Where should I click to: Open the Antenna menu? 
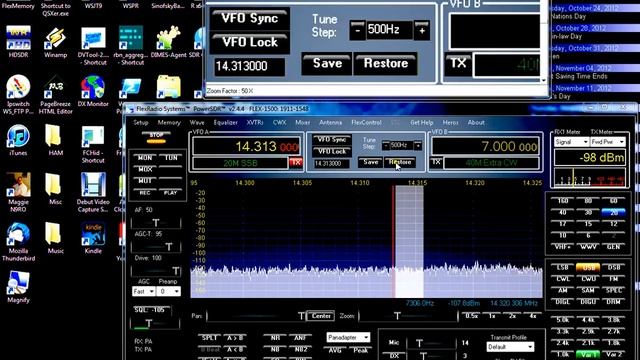330,122
